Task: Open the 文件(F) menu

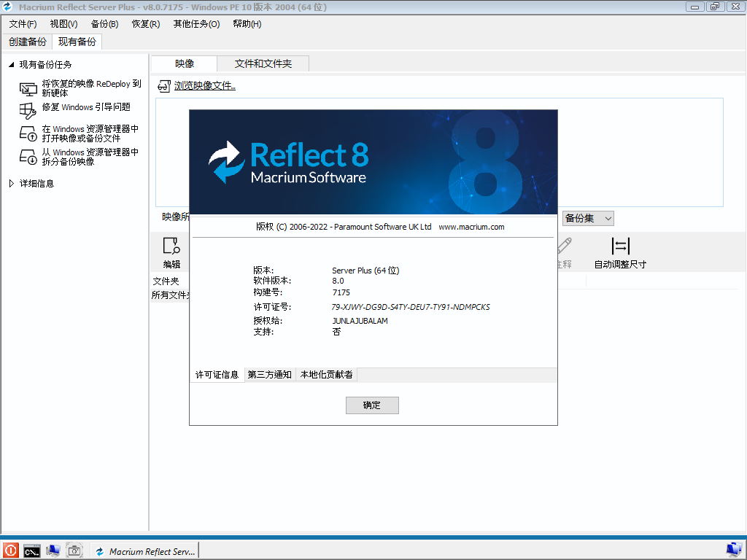Action: 23,24
